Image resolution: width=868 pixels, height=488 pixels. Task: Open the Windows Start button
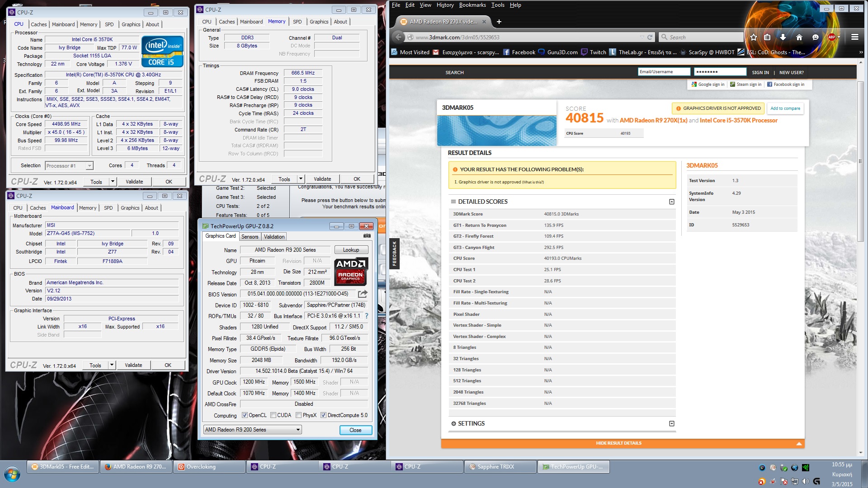coord(12,475)
